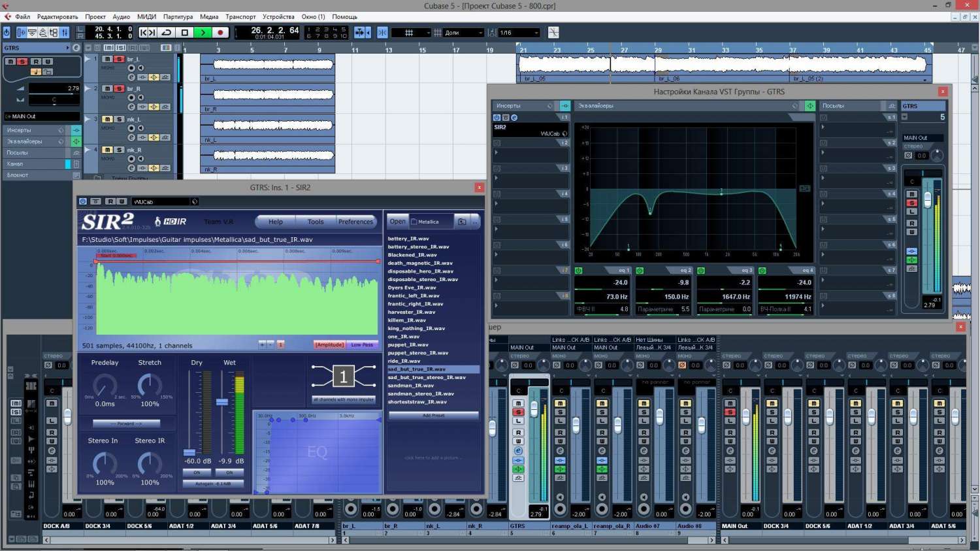Image resolution: width=980 pixels, height=551 pixels.
Task: Toggle the eq 2 band power button
Action: coord(640,271)
